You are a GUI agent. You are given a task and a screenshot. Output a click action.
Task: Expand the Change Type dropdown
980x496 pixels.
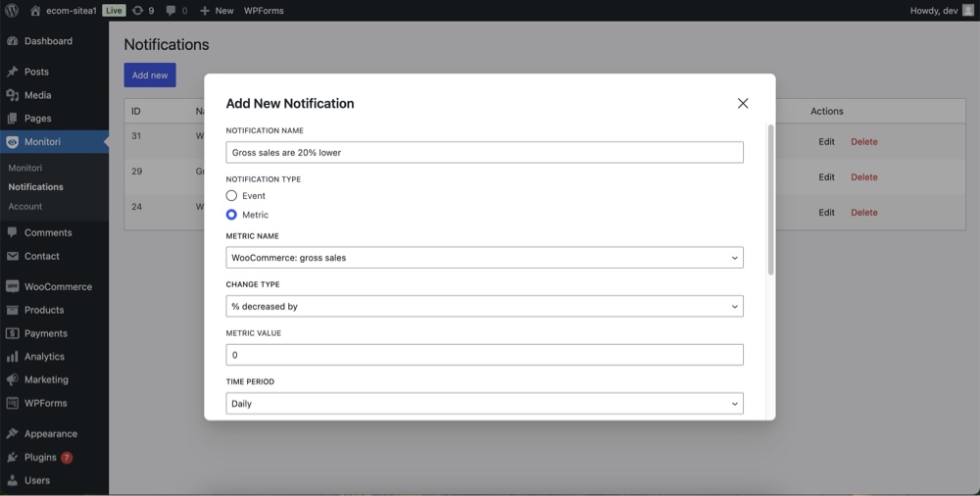coord(484,307)
